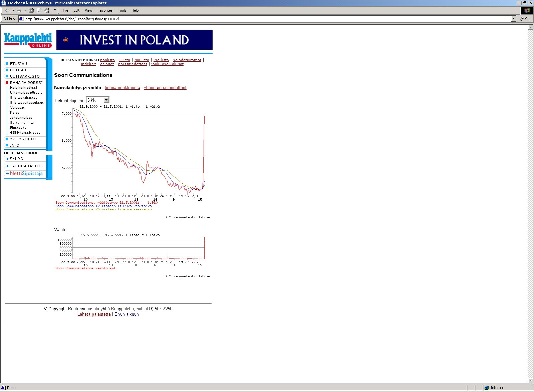Open the Tools menu
534x392 pixels.
click(x=122, y=10)
